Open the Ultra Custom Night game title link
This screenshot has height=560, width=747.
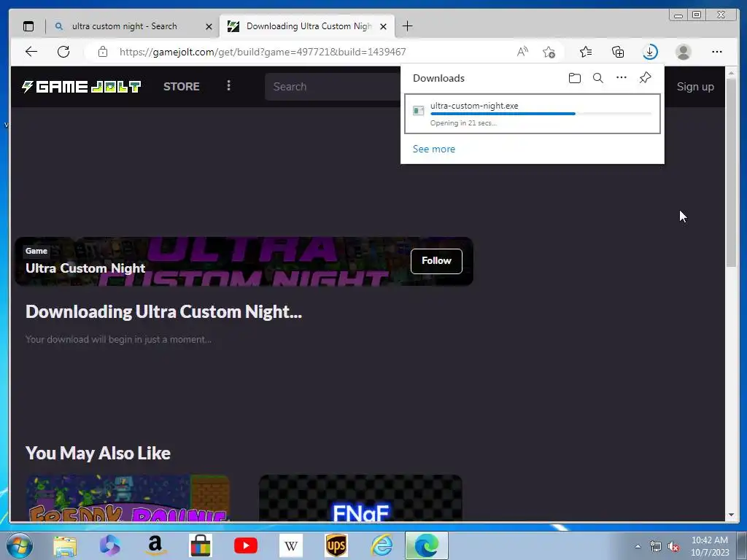tap(85, 268)
